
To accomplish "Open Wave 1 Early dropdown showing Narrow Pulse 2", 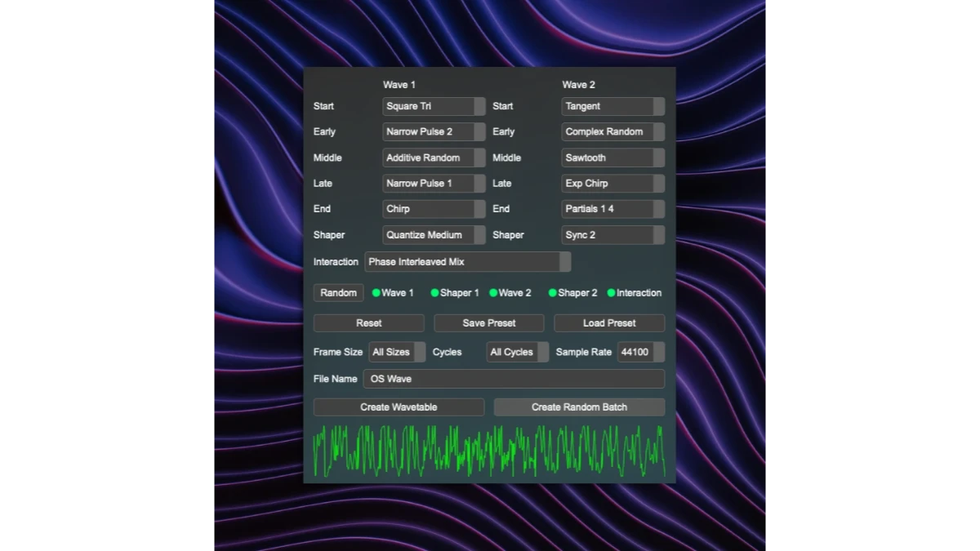I will click(434, 131).
